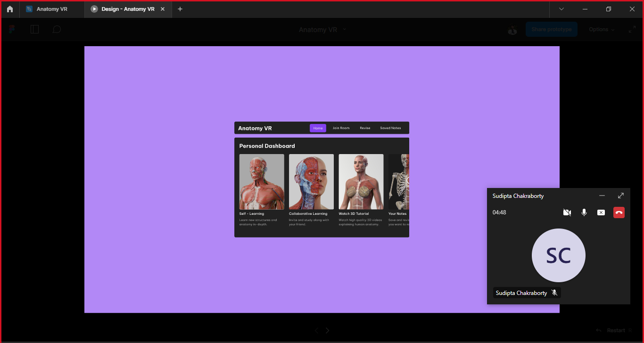Open the Self - Learning card image
The height and width of the screenshot is (343, 644).
tap(262, 182)
